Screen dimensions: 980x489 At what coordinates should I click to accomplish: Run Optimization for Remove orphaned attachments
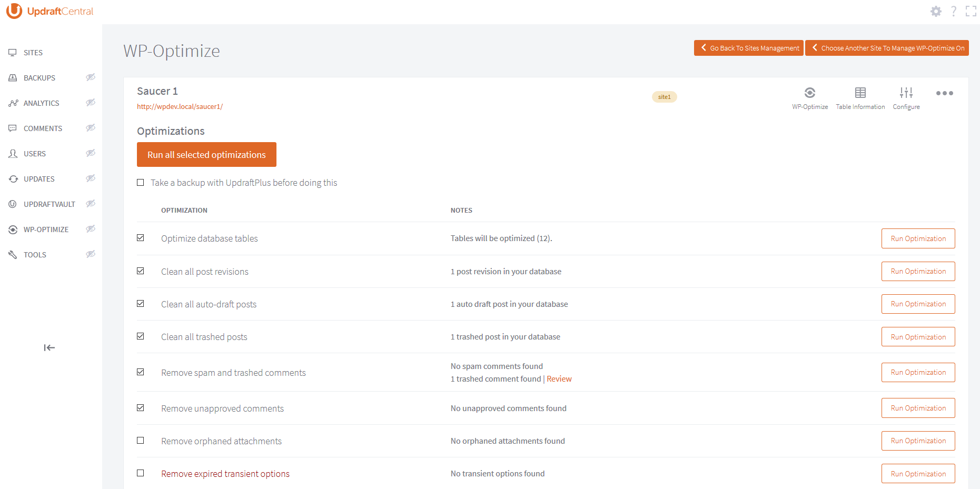coord(918,441)
